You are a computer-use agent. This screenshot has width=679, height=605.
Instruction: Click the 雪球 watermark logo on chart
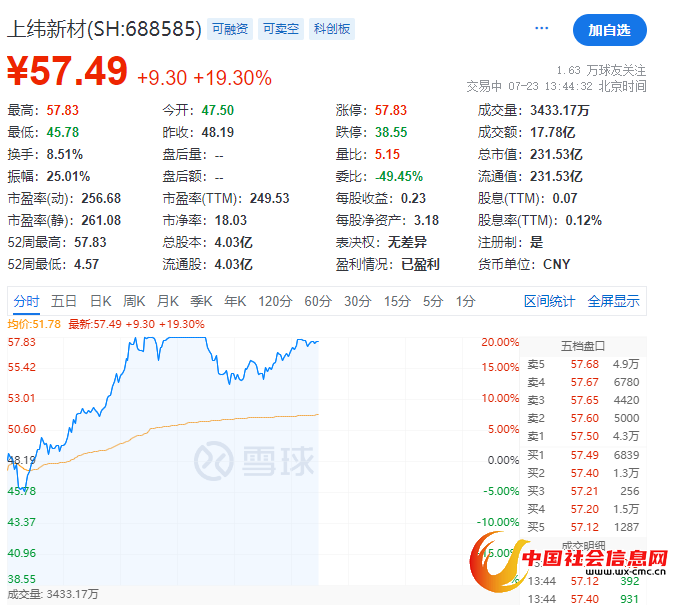(x=254, y=460)
